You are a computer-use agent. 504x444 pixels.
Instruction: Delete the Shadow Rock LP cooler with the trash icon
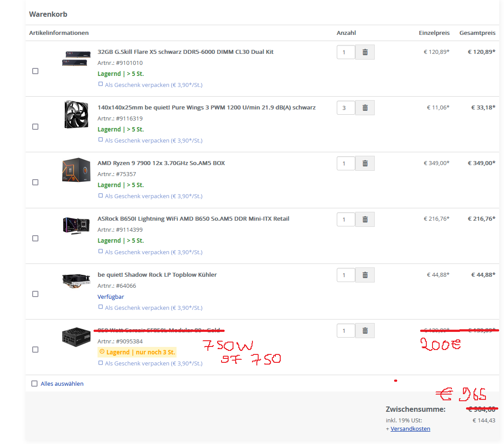(x=365, y=275)
